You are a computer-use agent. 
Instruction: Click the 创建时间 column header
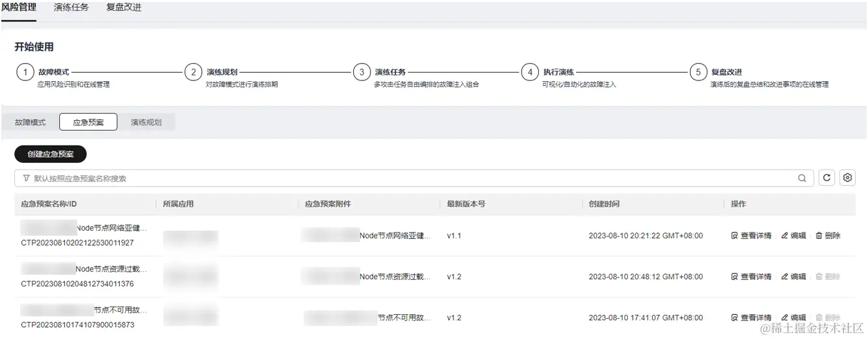pyautogui.click(x=604, y=204)
